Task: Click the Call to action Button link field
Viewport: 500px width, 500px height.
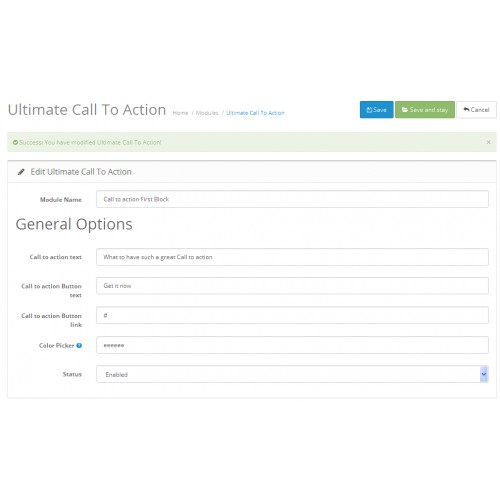Action: tap(292, 315)
